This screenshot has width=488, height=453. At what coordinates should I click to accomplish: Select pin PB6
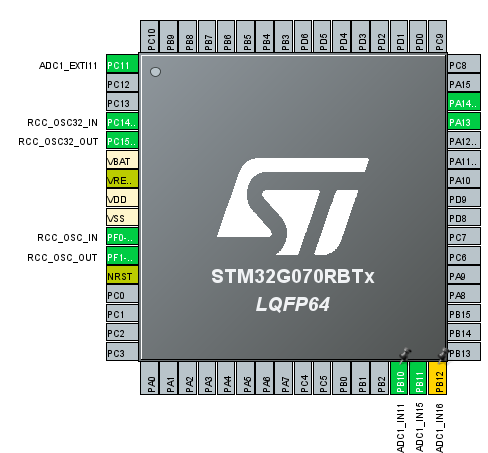226,37
